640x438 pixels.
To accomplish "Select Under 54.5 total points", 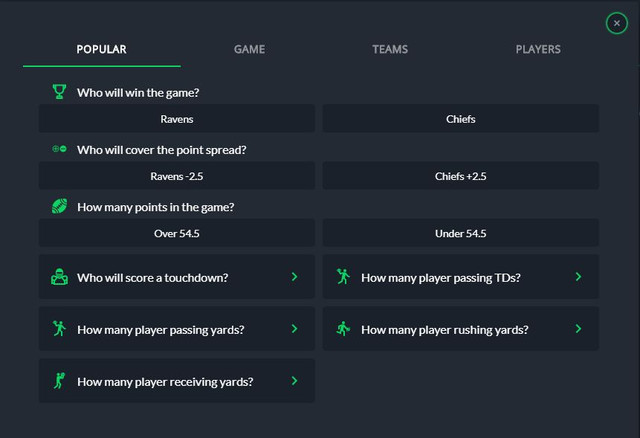I will click(461, 233).
